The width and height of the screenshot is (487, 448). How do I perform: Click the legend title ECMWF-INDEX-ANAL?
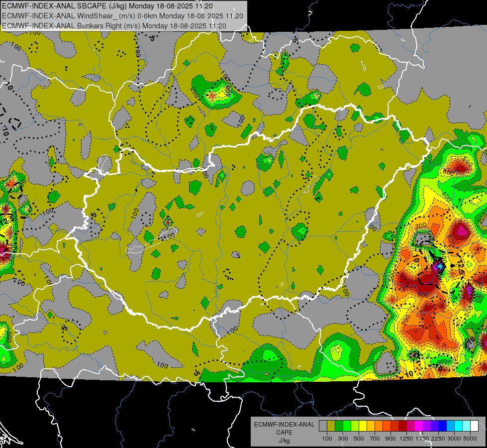coord(284,425)
